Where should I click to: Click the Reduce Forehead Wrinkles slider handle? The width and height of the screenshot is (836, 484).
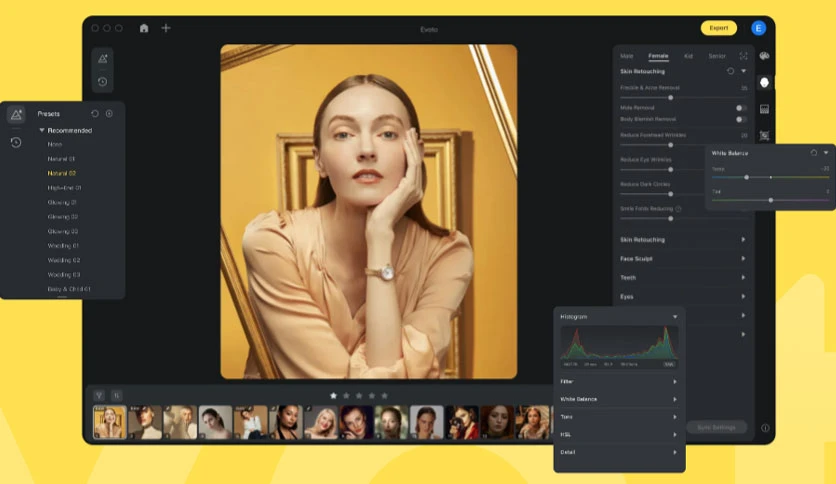pos(671,145)
